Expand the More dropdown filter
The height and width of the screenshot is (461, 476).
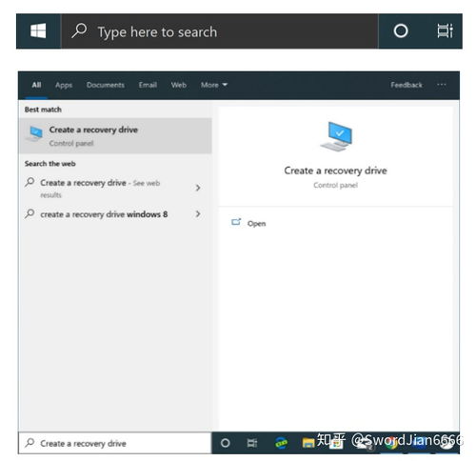point(214,85)
